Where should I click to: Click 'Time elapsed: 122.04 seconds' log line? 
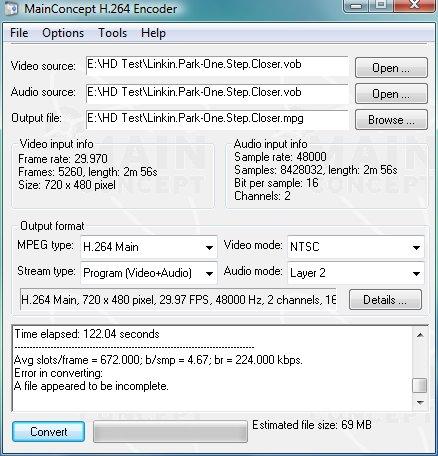click(x=87, y=334)
